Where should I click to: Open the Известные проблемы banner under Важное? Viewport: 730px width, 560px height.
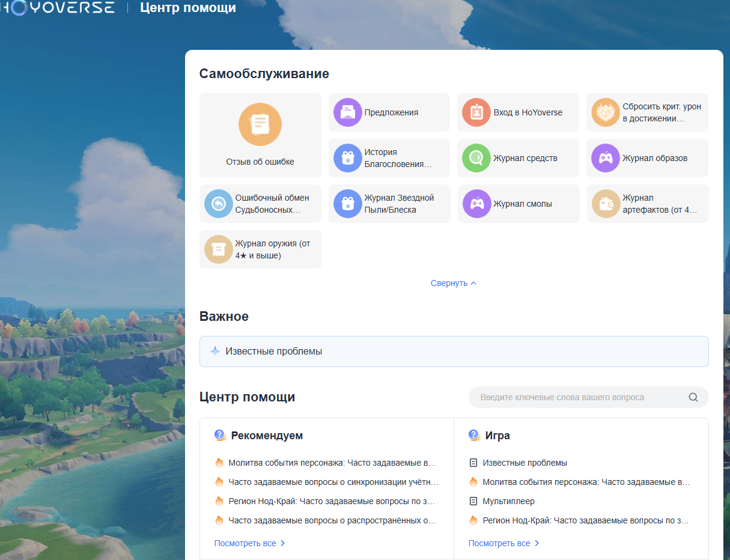point(454,351)
